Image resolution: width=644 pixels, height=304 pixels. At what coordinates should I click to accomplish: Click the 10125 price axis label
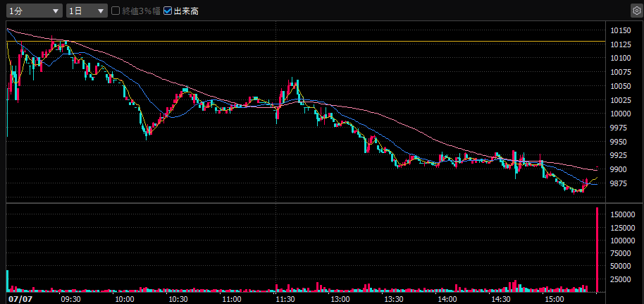coord(621,44)
